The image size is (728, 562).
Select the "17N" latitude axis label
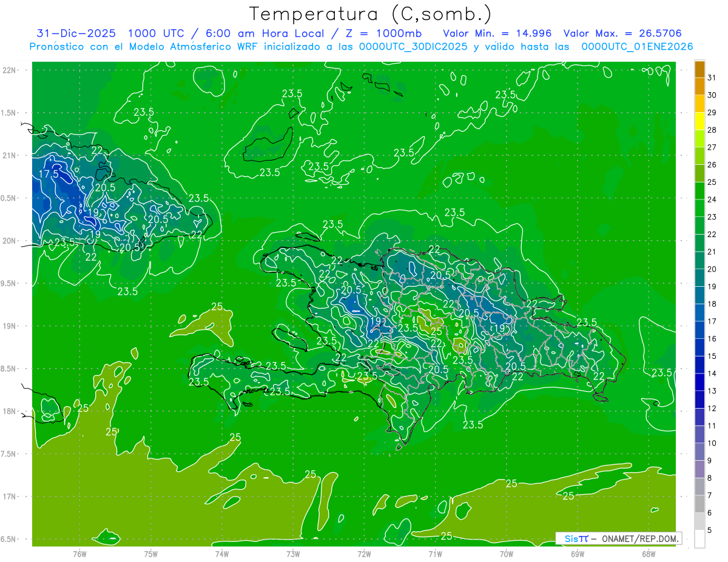pos(10,497)
